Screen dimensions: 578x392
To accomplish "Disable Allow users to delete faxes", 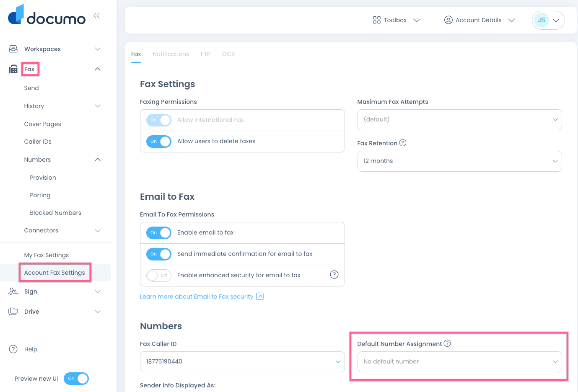I will coord(158,142).
